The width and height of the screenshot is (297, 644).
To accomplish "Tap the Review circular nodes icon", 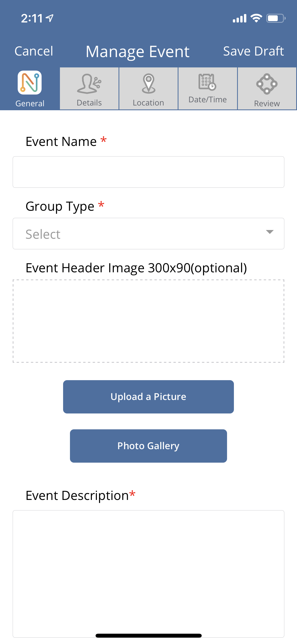I will (267, 84).
